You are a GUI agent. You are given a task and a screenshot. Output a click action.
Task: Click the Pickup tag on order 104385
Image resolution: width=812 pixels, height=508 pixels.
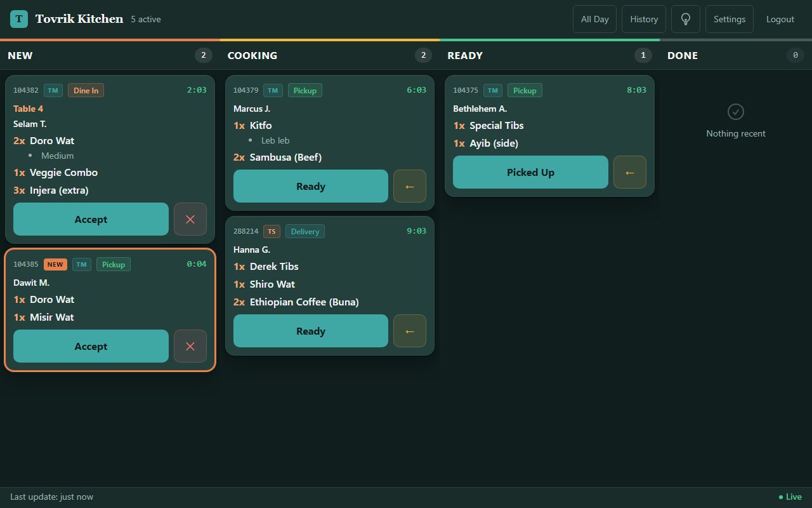(114, 264)
